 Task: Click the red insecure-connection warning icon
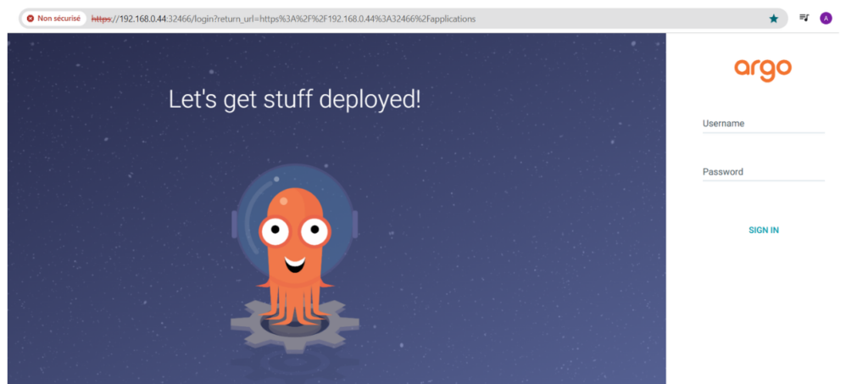click(x=31, y=18)
